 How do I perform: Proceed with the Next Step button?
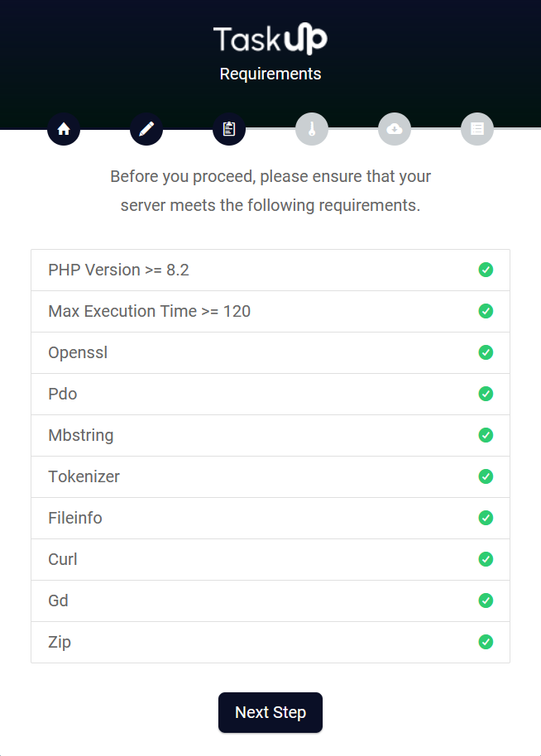pyautogui.click(x=270, y=712)
